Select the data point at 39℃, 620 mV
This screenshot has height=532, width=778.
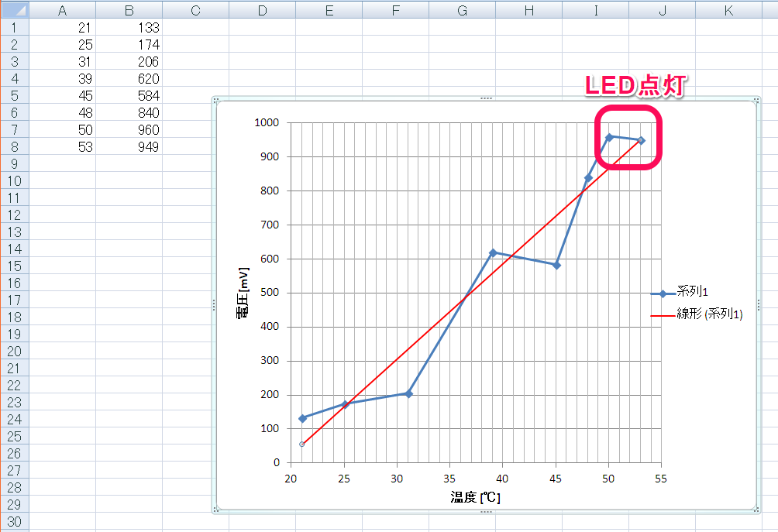pos(493,252)
